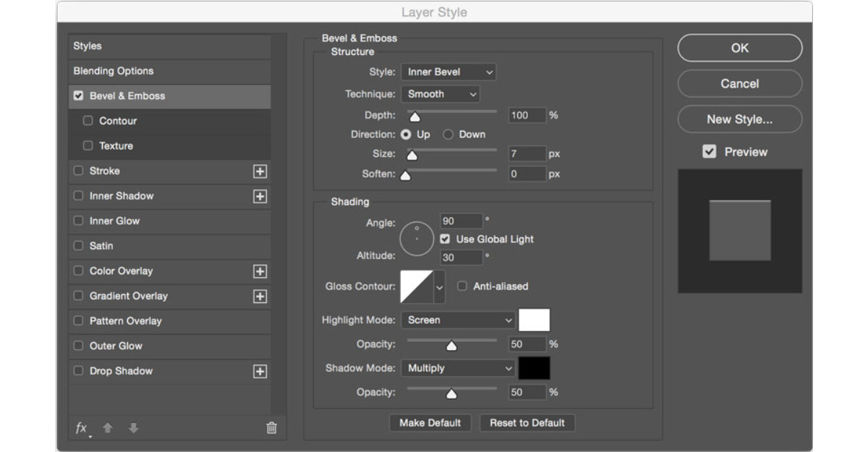The height and width of the screenshot is (452, 868).
Task: Click the Soften px input field
Action: [527, 174]
